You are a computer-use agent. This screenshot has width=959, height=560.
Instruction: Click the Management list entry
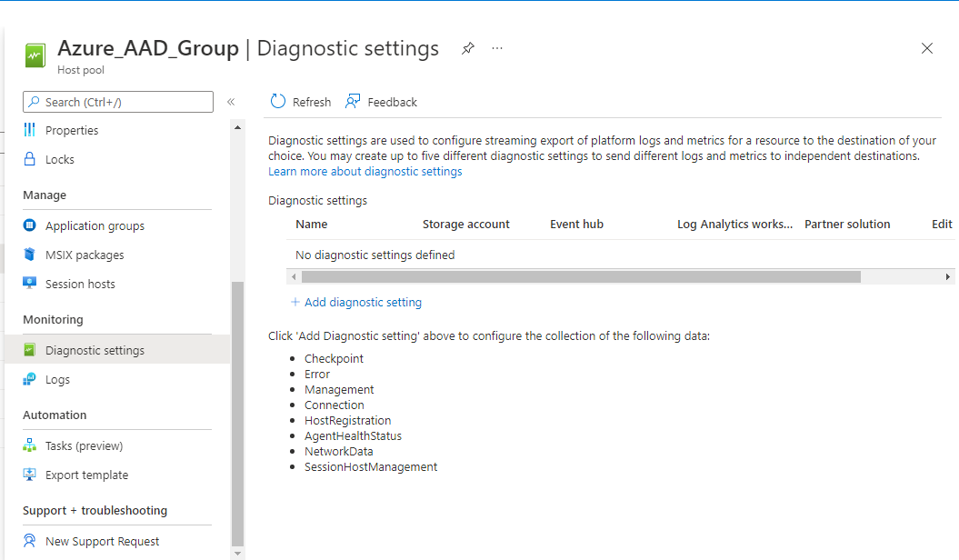coord(339,389)
